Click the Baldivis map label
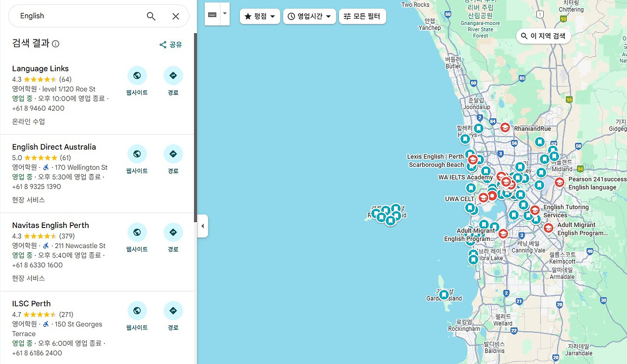Screen dimensions: 627x364 point(494,351)
